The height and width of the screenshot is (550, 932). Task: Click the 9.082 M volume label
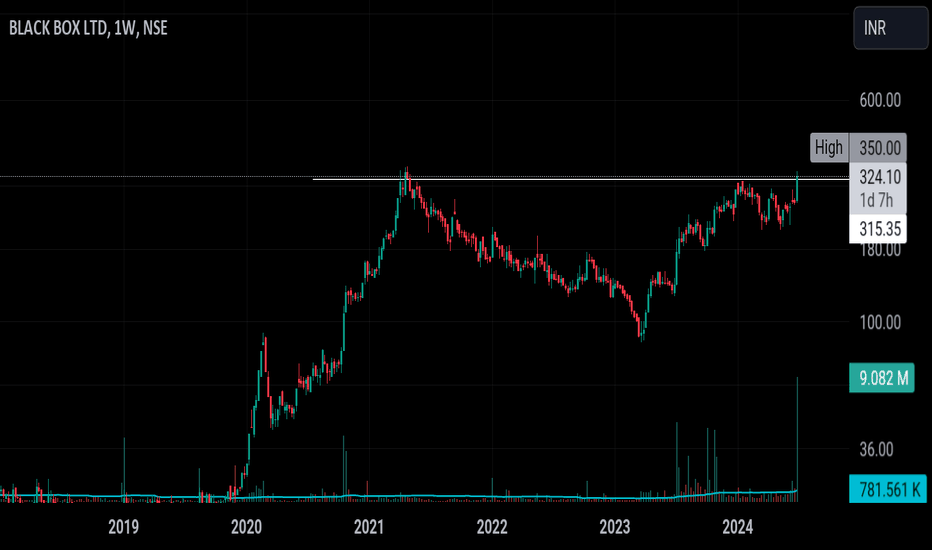pos(882,378)
